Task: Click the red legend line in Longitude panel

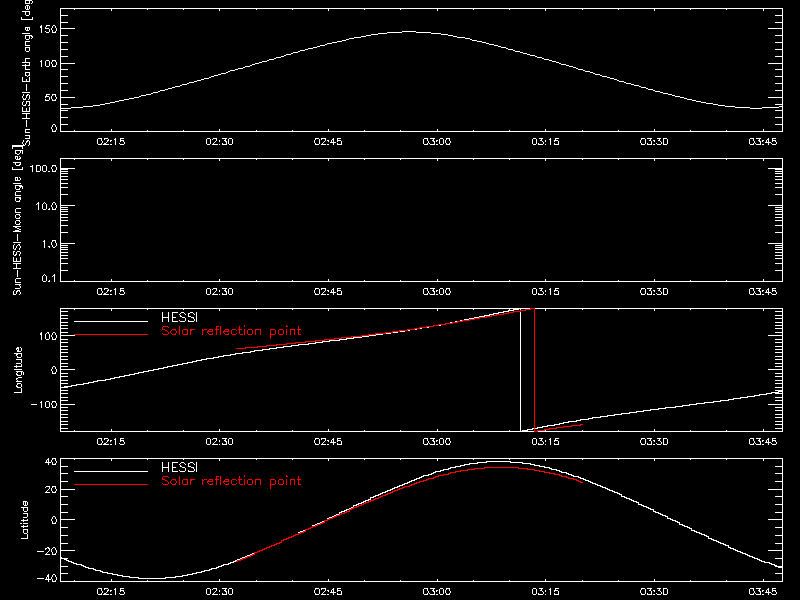Action: pyautogui.click(x=111, y=335)
